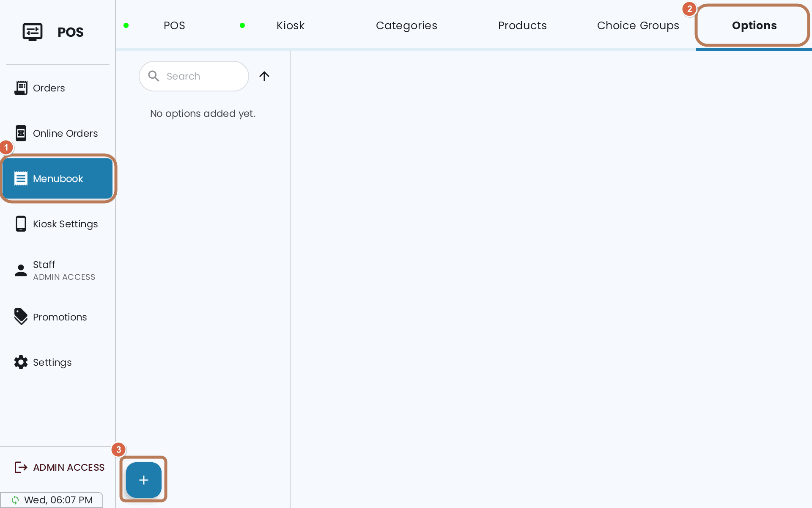Click the Kiosk Settings tablet icon
The image size is (812, 508).
point(21,224)
